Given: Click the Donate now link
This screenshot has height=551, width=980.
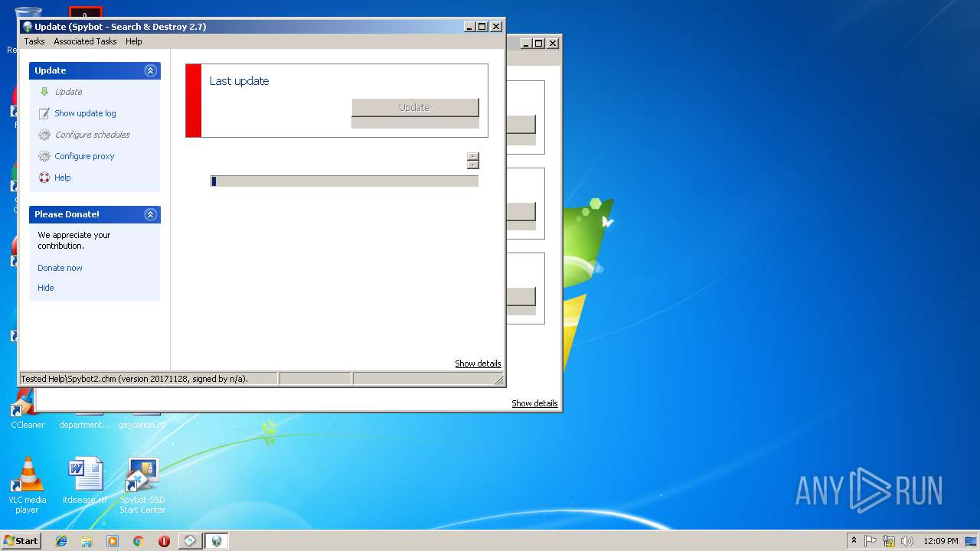Looking at the screenshot, I should (60, 268).
